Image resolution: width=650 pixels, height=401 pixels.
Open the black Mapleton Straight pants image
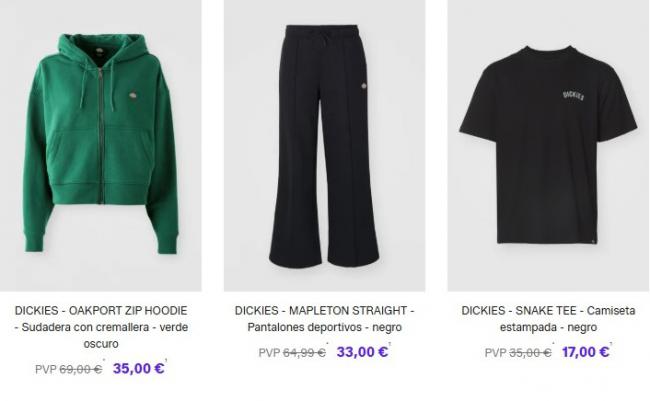pos(324,145)
